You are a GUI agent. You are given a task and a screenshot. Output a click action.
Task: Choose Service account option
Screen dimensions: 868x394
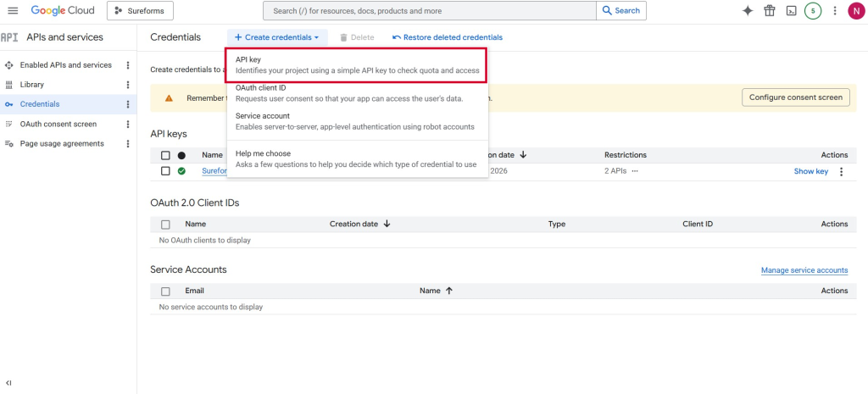pos(358,121)
